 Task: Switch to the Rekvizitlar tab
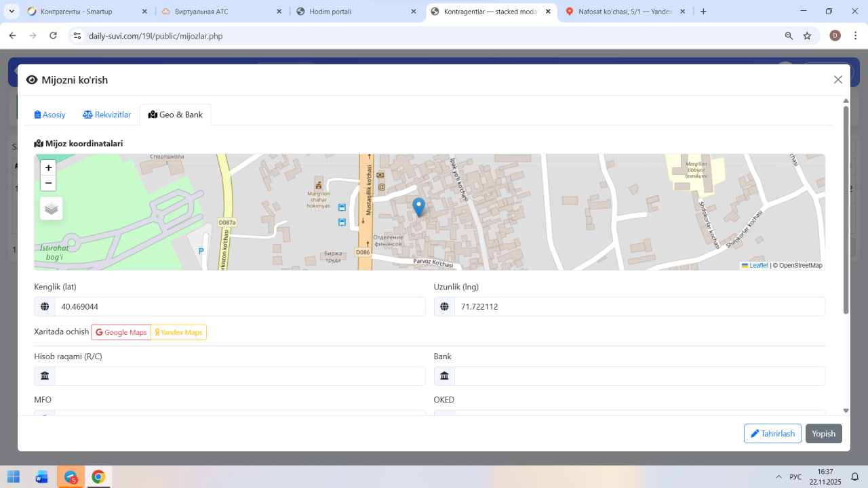[x=107, y=115]
